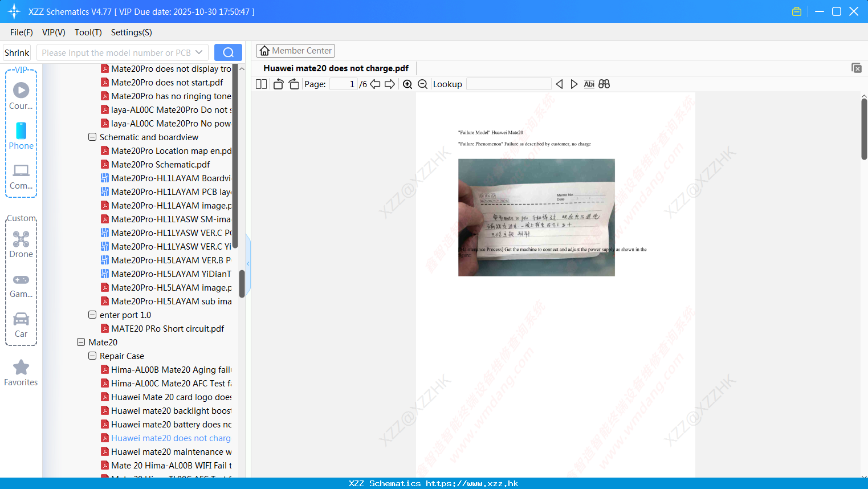
Task: Click the yellow store bag icon
Action: click(x=797, y=11)
